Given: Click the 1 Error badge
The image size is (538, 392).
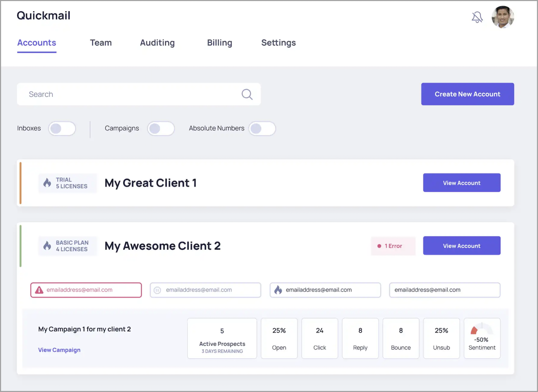Looking at the screenshot, I should (x=393, y=246).
